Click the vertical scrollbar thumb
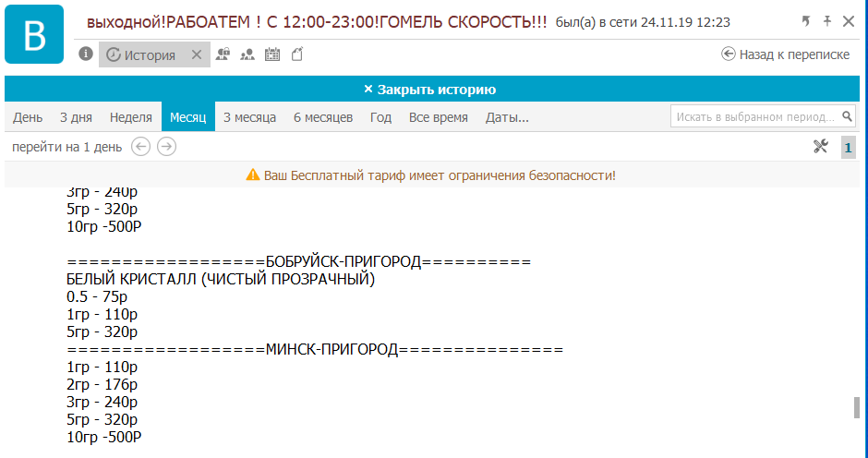Viewport: 868px width, 458px height. click(x=856, y=407)
